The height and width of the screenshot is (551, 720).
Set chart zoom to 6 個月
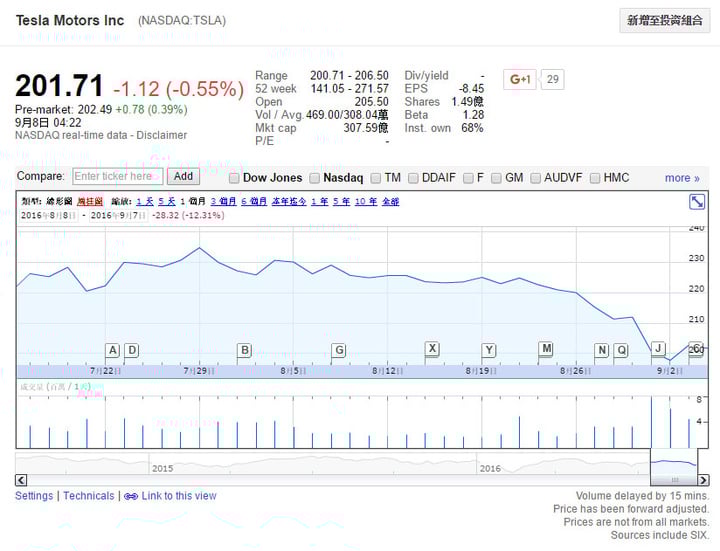pos(254,201)
